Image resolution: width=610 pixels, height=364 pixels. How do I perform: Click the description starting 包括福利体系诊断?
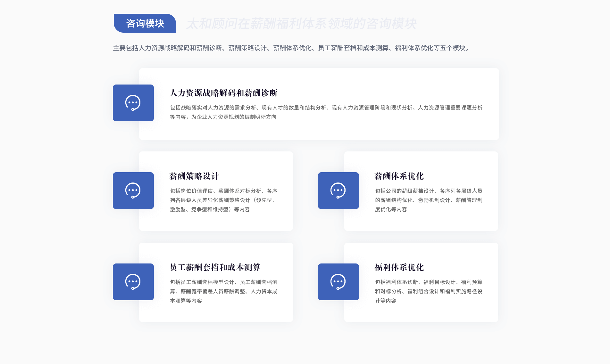(x=429, y=291)
